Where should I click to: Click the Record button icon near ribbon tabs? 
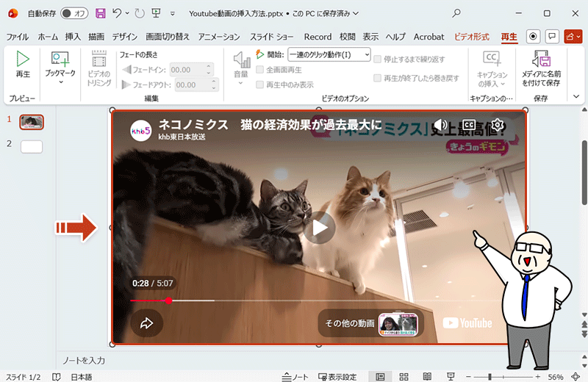click(x=533, y=37)
